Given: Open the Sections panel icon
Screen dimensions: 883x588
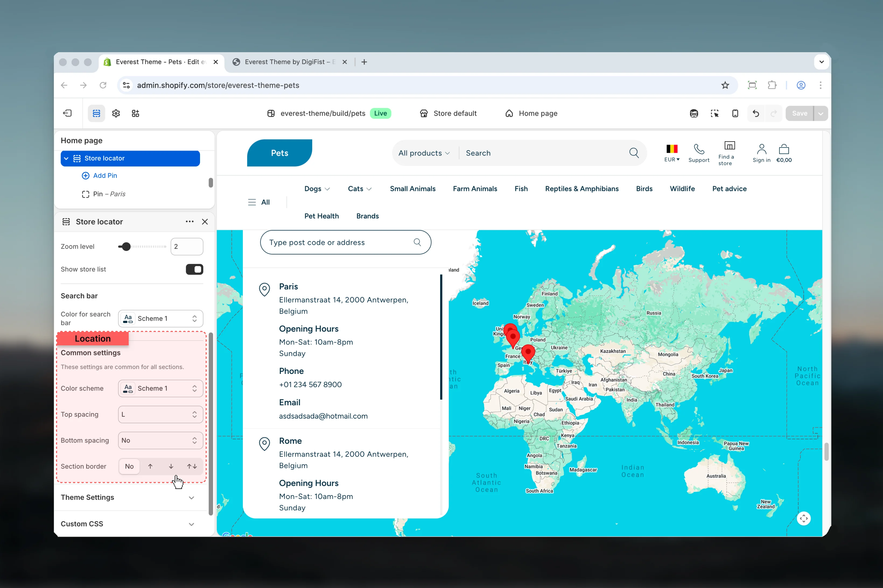Looking at the screenshot, I should click(x=96, y=113).
